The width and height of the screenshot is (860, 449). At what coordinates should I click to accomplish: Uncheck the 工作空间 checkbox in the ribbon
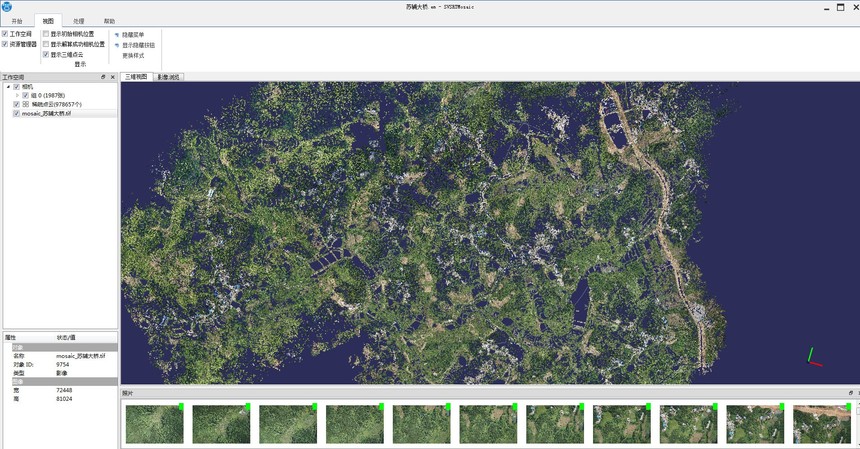[x=5, y=34]
